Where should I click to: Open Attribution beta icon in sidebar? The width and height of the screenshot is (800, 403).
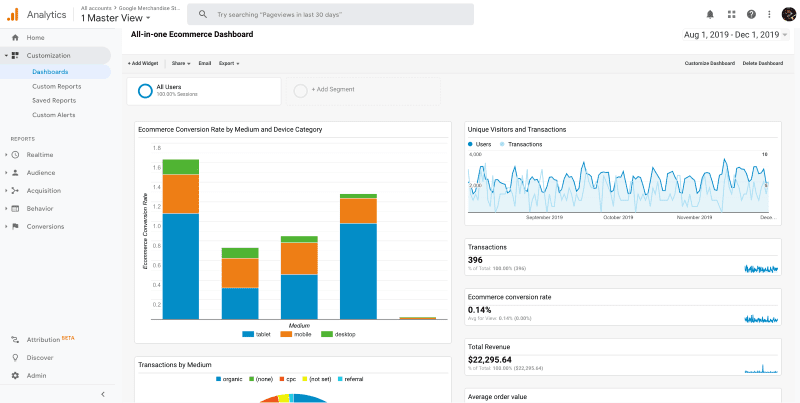pyautogui.click(x=15, y=339)
